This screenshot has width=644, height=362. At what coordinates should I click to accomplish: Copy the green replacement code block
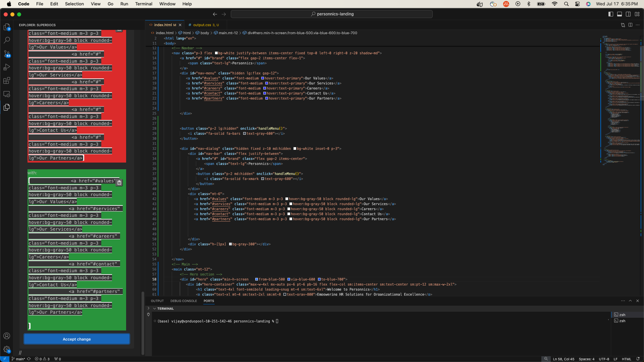[x=119, y=183]
